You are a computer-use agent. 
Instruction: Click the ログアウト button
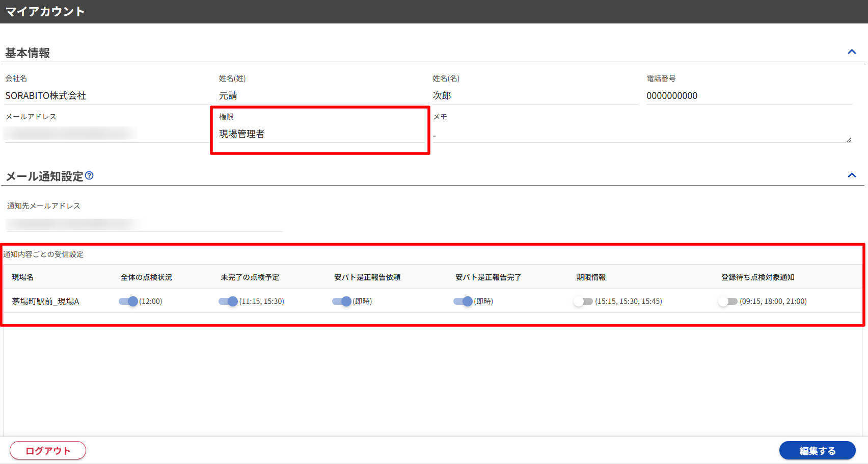tap(48, 451)
